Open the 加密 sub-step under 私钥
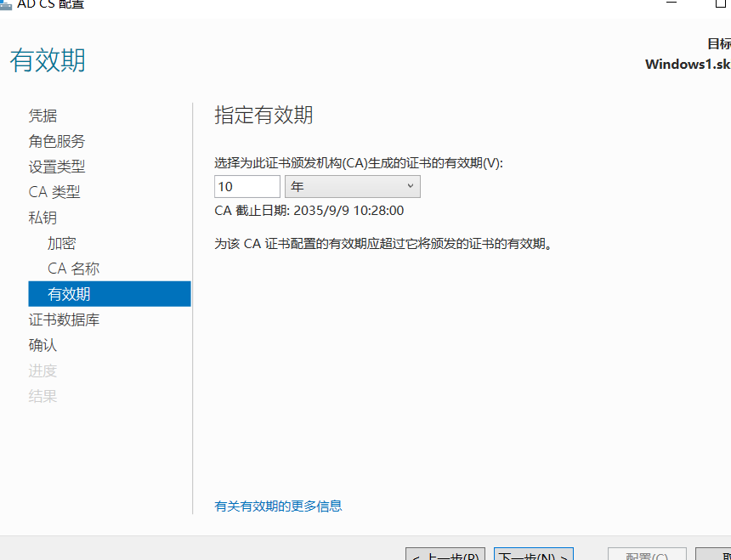This screenshot has width=731, height=560. point(62,243)
